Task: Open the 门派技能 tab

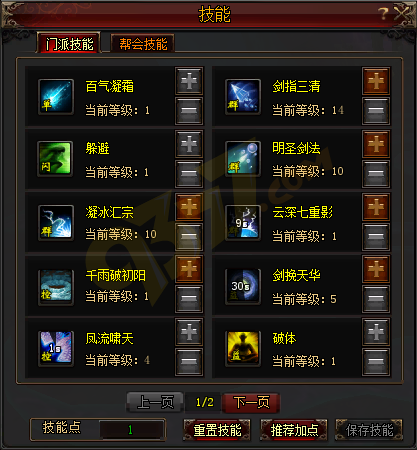Action: point(69,43)
